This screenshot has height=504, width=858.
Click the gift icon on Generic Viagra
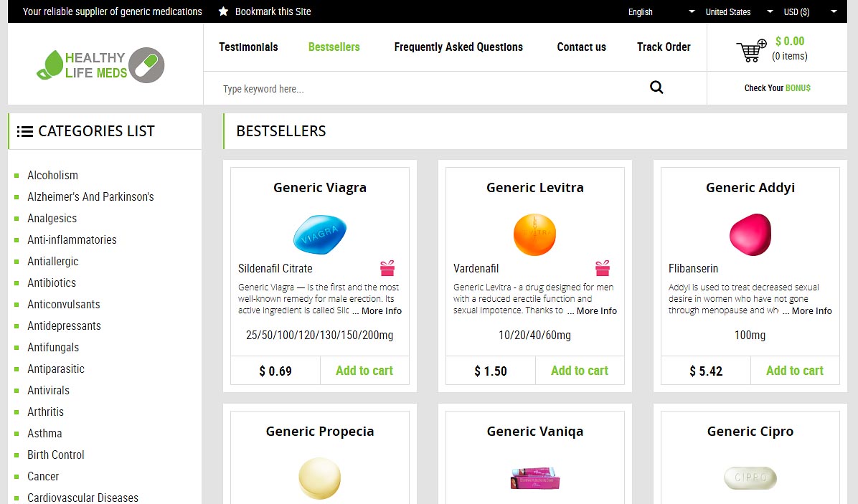[387, 268]
